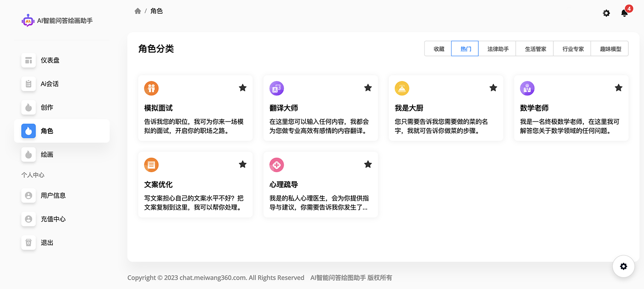Toggle favorite star on 数学老师 card
Screen dimensions: 644x289
618,88
